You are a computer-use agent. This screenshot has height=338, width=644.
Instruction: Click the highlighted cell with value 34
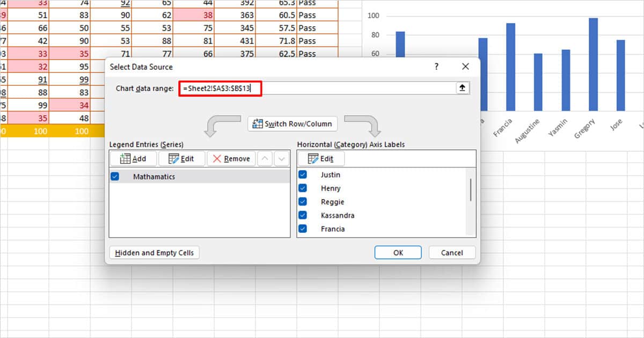[70, 105]
